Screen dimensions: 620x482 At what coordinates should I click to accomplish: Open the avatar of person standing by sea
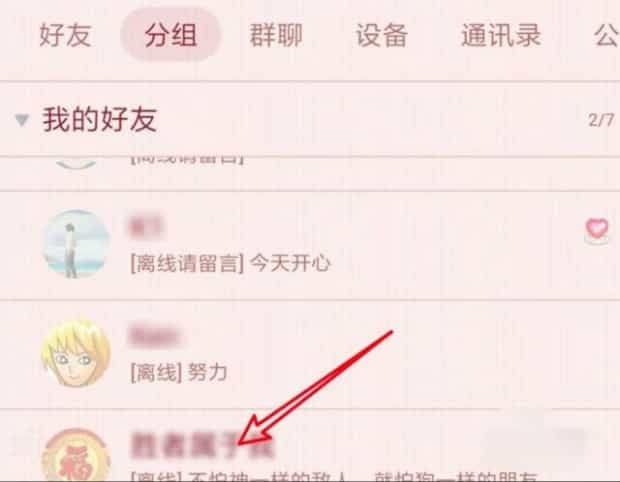[76, 243]
